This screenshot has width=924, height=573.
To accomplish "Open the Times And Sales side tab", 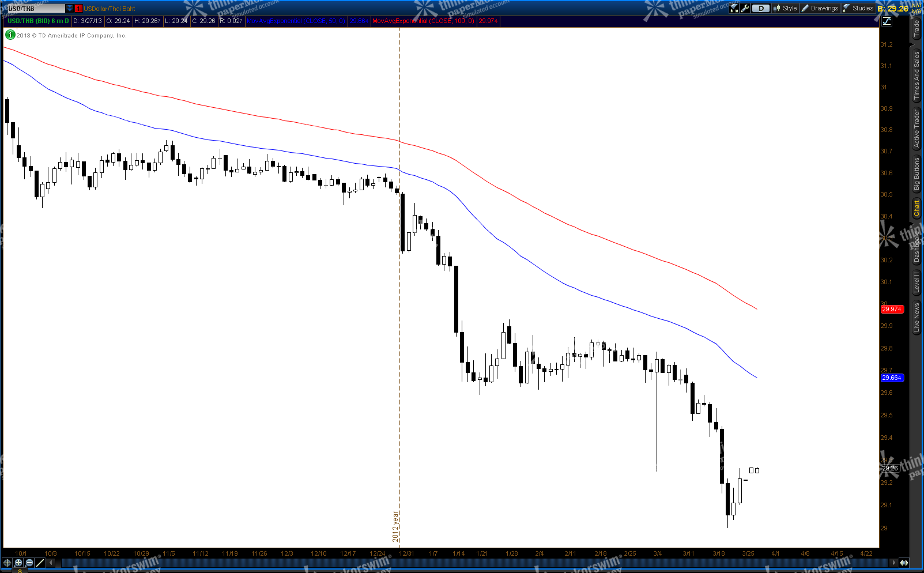I will pos(917,76).
